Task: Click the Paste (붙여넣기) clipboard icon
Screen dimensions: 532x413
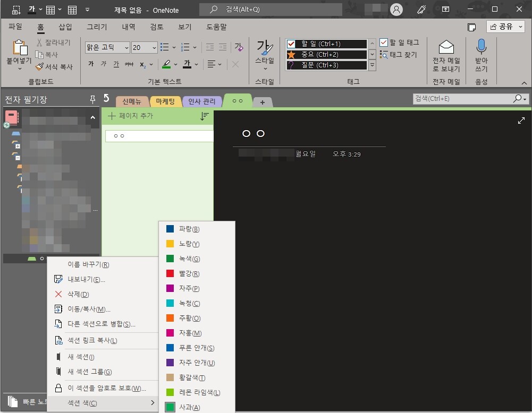Action: click(x=20, y=47)
